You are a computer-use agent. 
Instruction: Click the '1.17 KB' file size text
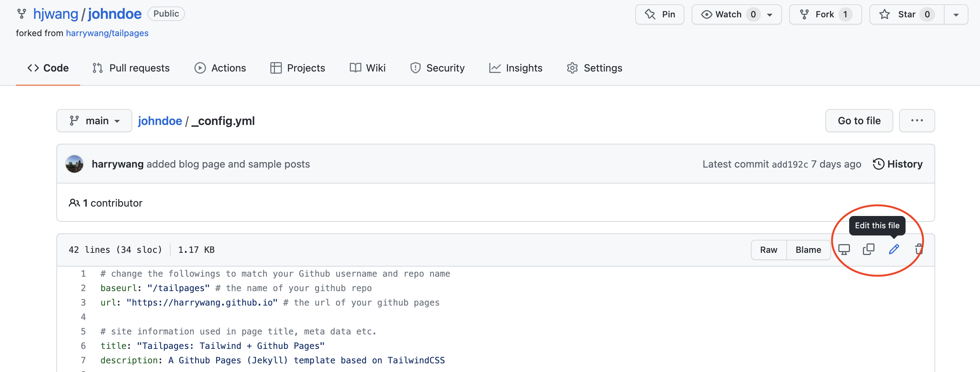coord(196,250)
